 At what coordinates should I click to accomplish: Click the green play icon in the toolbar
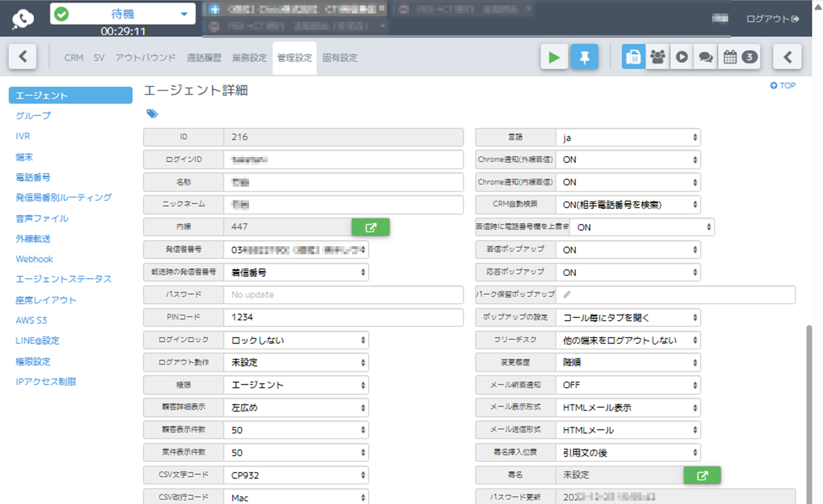tap(554, 57)
